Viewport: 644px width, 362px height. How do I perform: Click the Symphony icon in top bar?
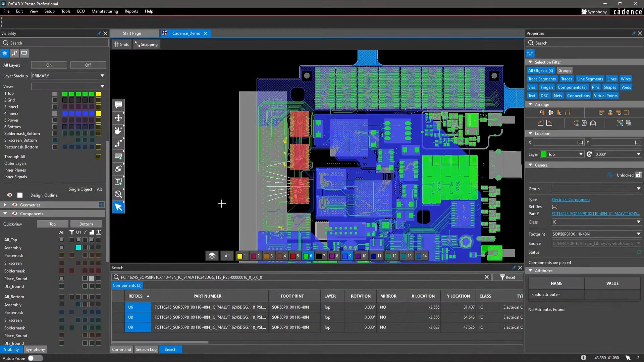pyautogui.click(x=584, y=12)
